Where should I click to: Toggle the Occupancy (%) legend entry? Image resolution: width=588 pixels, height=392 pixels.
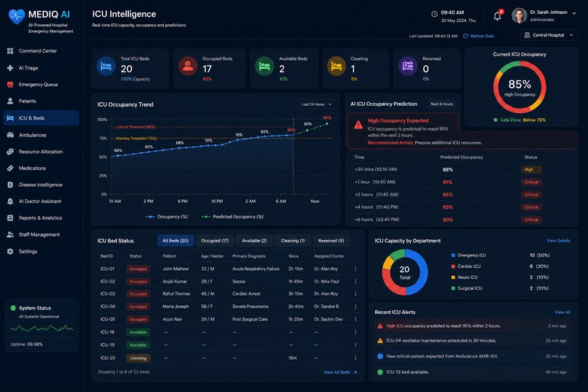pos(167,217)
